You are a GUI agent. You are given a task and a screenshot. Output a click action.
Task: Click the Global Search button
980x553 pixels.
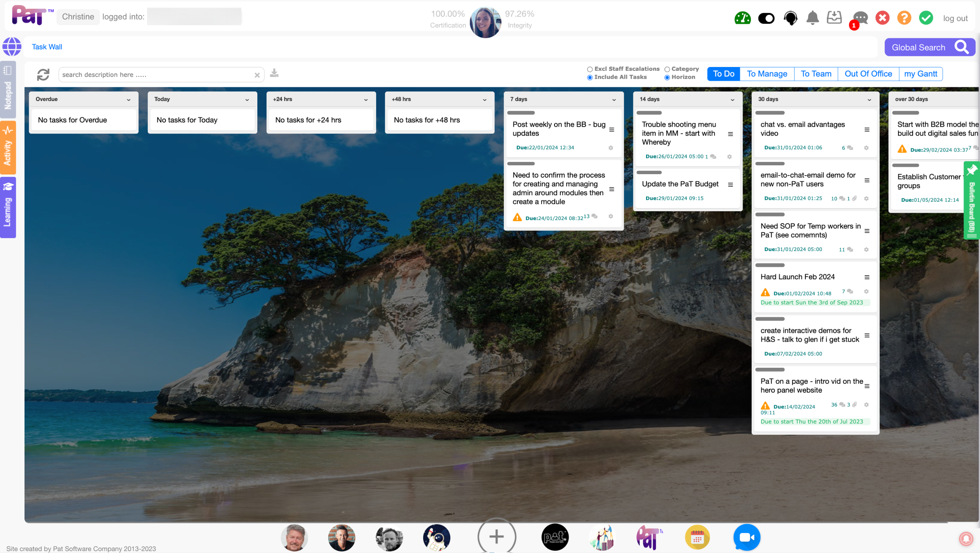929,47
